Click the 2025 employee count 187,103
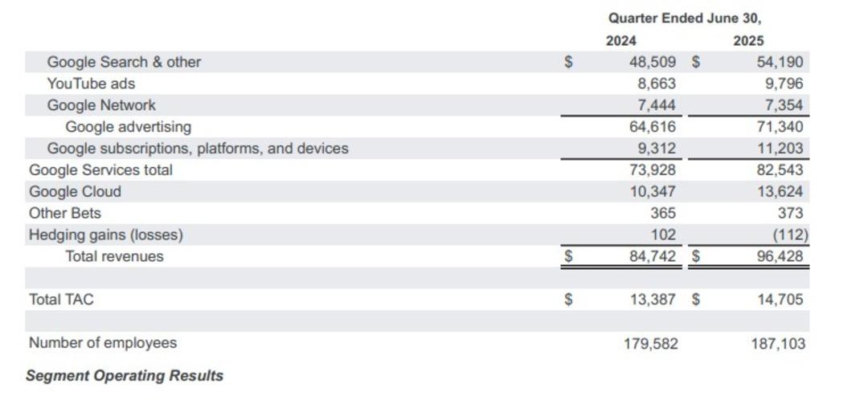 click(x=778, y=344)
